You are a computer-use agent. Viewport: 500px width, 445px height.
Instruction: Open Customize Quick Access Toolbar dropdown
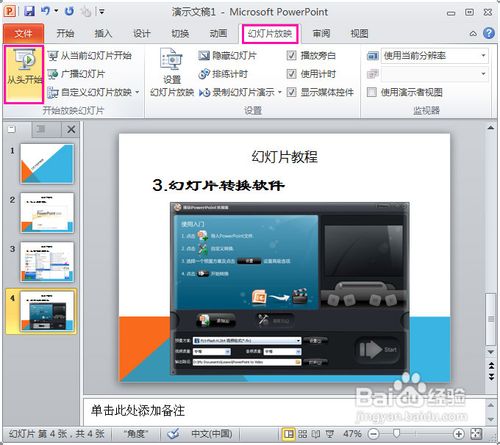102,12
